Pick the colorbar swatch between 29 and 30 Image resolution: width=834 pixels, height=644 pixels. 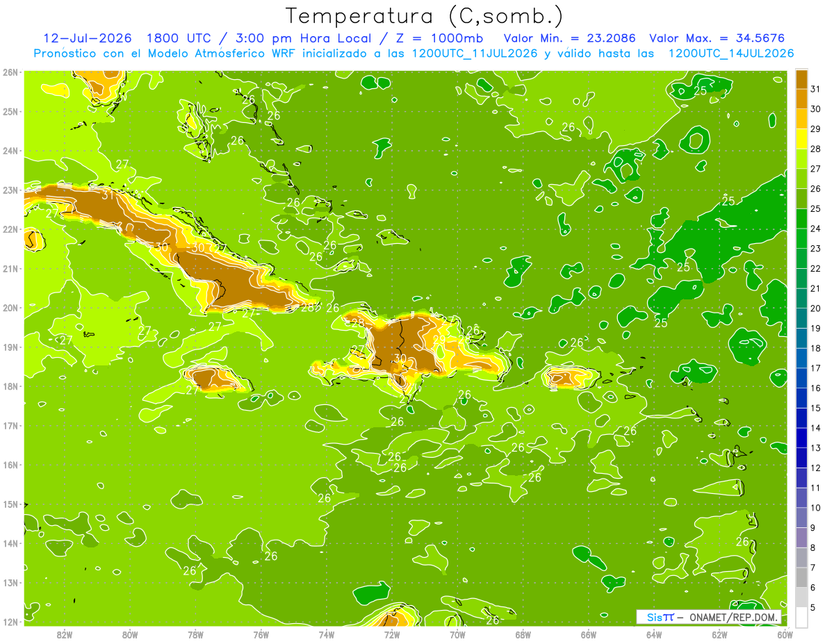pyautogui.click(x=801, y=119)
